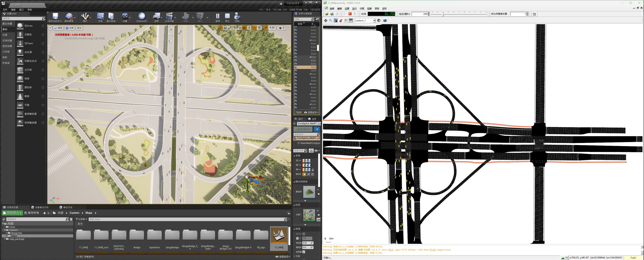Click Save All (保存所有) in Content Browser
644x260 pixels.
(x=32, y=213)
